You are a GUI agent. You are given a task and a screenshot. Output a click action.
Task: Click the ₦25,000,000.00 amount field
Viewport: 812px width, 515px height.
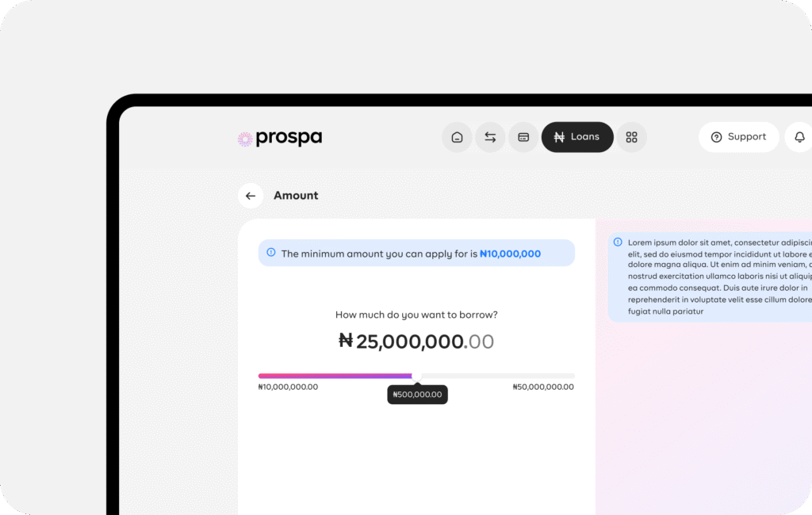[416, 341]
